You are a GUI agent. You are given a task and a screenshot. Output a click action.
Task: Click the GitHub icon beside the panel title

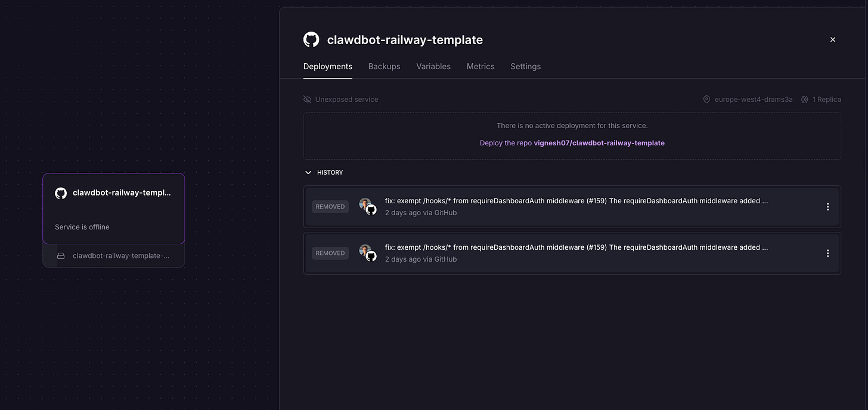point(311,40)
